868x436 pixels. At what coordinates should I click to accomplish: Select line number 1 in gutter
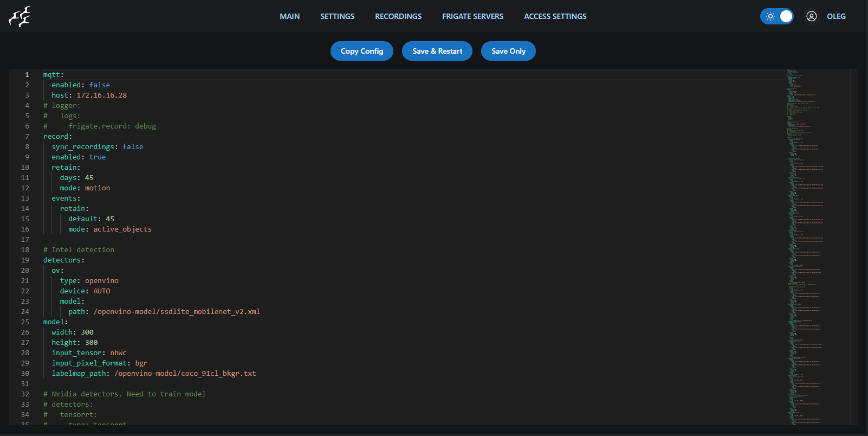27,75
